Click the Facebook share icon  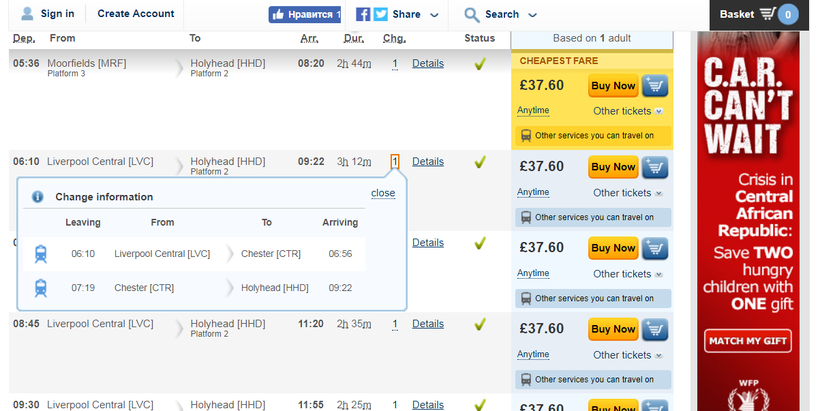364,15
